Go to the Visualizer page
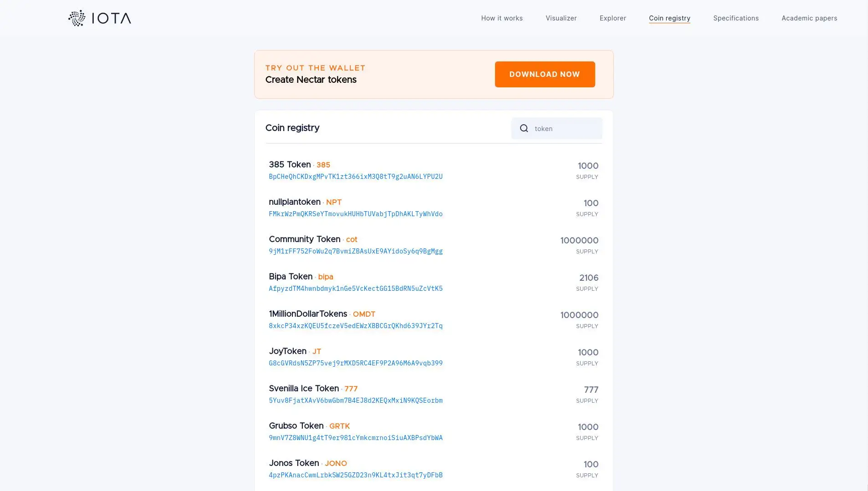Screen dimensions: 868x491 point(561,18)
